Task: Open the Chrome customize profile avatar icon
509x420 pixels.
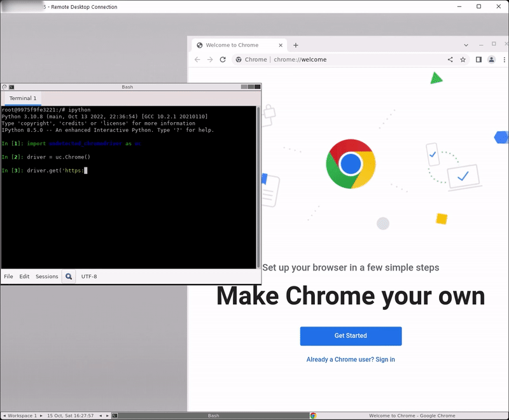Action: [x=491, y=59]
